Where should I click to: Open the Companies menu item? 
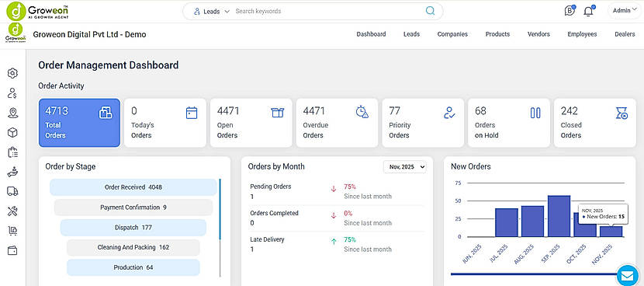pyautogui.click(x=452, y=34)
